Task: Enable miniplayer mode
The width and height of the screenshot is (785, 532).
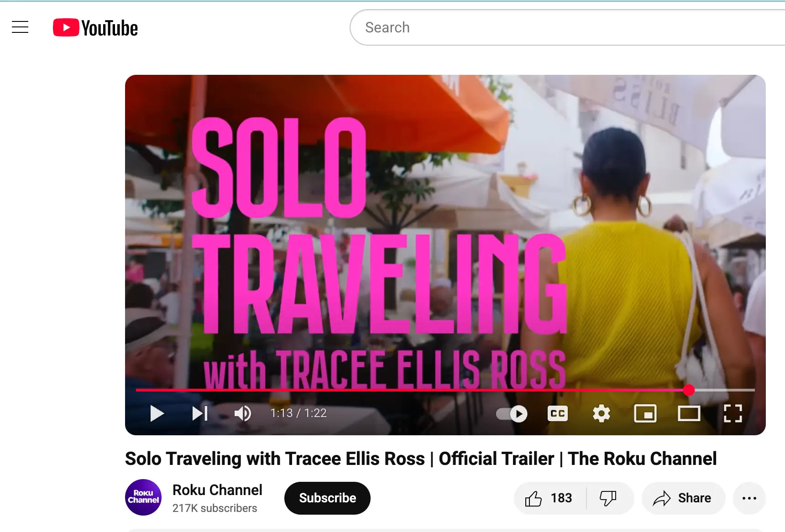Action: (645, 413)
